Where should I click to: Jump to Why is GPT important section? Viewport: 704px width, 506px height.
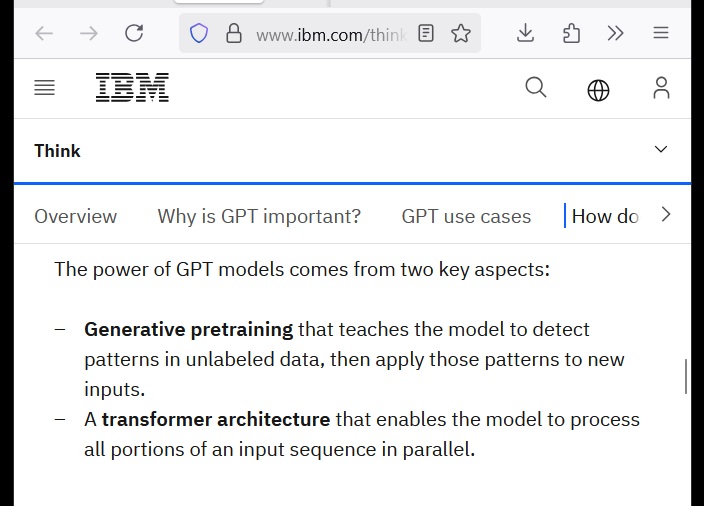click(x=259, y=216)
